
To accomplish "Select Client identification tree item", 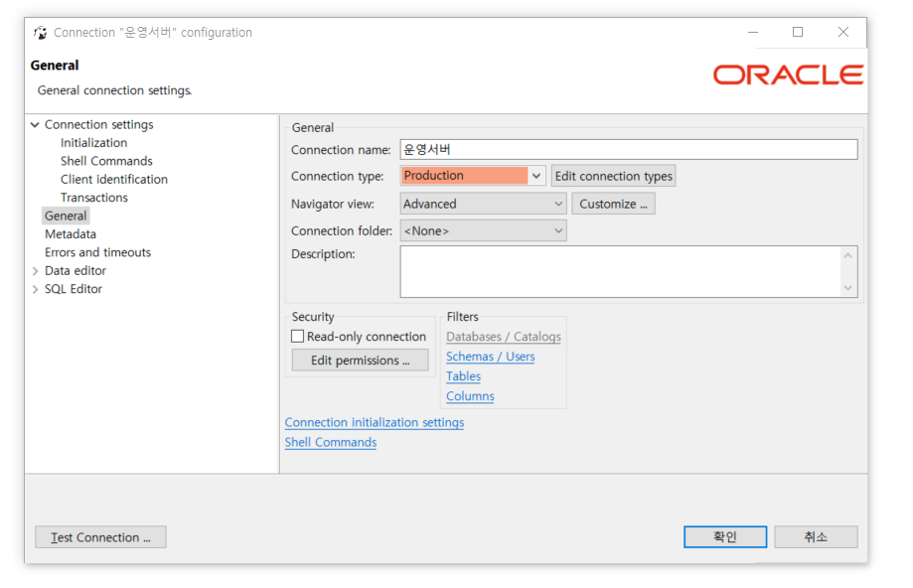I will point(114,180).
